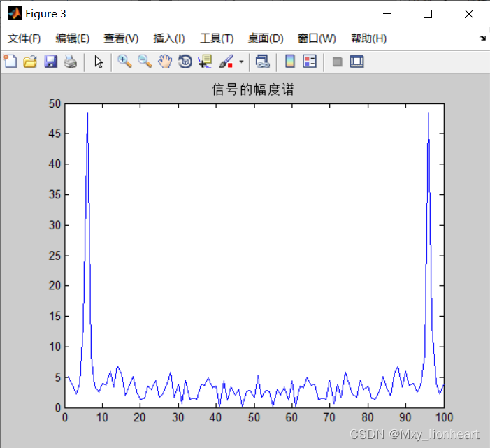This screenshot has width=490, height=448.
Task: Activate the Zoom In magnifier tool
Action: pos(124,62)
